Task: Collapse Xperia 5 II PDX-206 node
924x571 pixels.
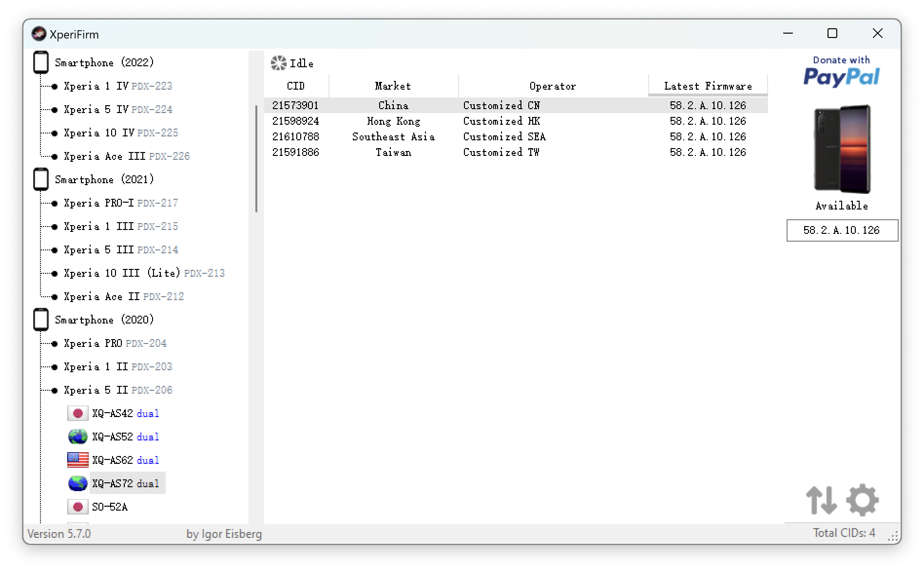Action: 118,390
